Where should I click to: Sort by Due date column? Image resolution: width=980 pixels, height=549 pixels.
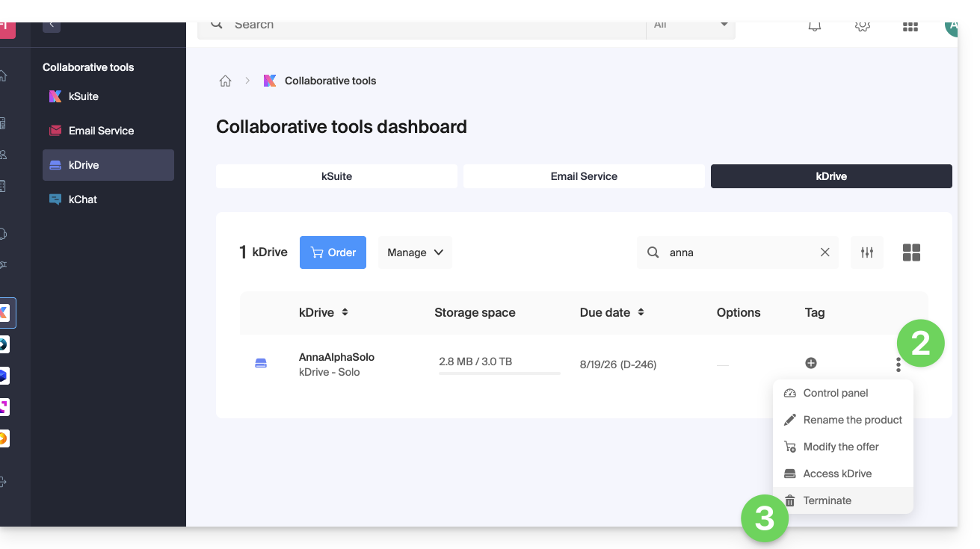click(641, 312)
